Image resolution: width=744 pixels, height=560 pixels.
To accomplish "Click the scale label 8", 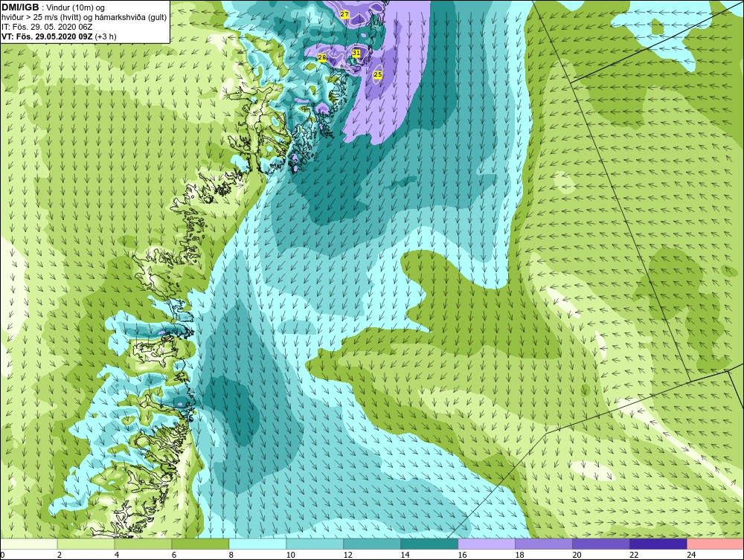I will 231,555.
